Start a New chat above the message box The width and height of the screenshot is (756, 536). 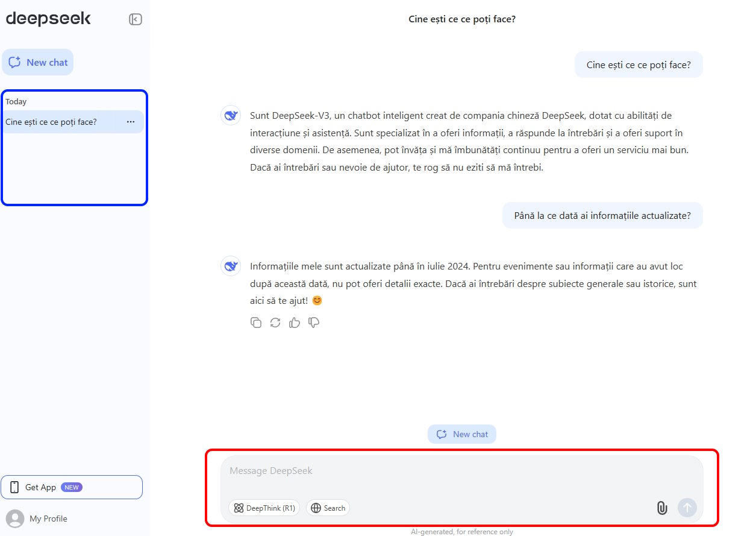pos(462,434)
